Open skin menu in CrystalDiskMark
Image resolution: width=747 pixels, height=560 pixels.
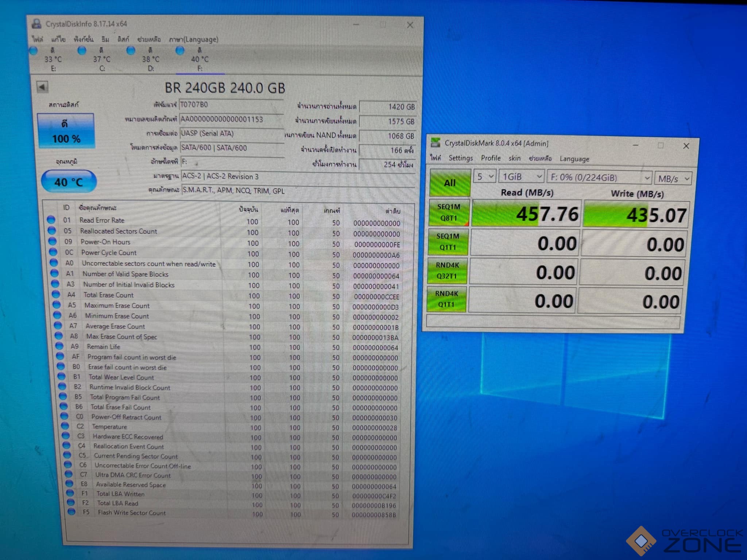click(x=515, y=158)
